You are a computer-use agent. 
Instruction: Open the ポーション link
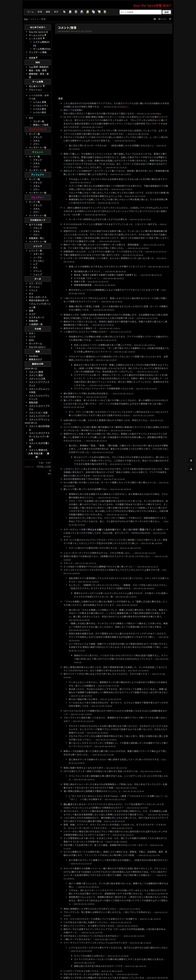pyautogui.click(x=34, y=287)
